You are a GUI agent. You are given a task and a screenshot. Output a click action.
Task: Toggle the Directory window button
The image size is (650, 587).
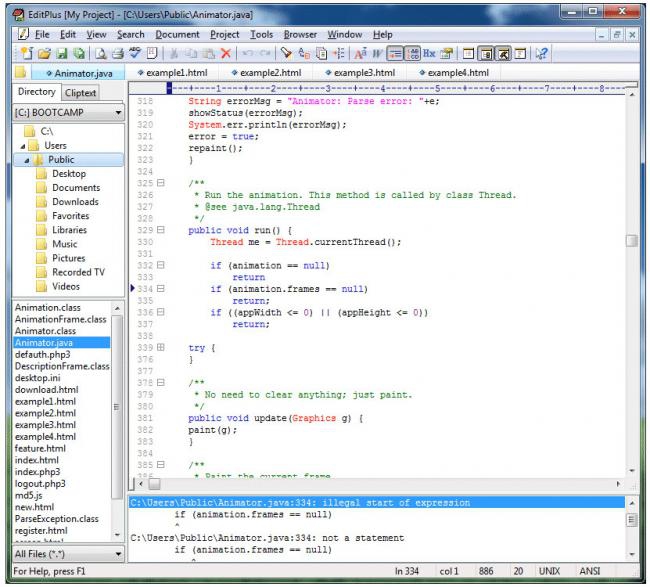(486, 53)
